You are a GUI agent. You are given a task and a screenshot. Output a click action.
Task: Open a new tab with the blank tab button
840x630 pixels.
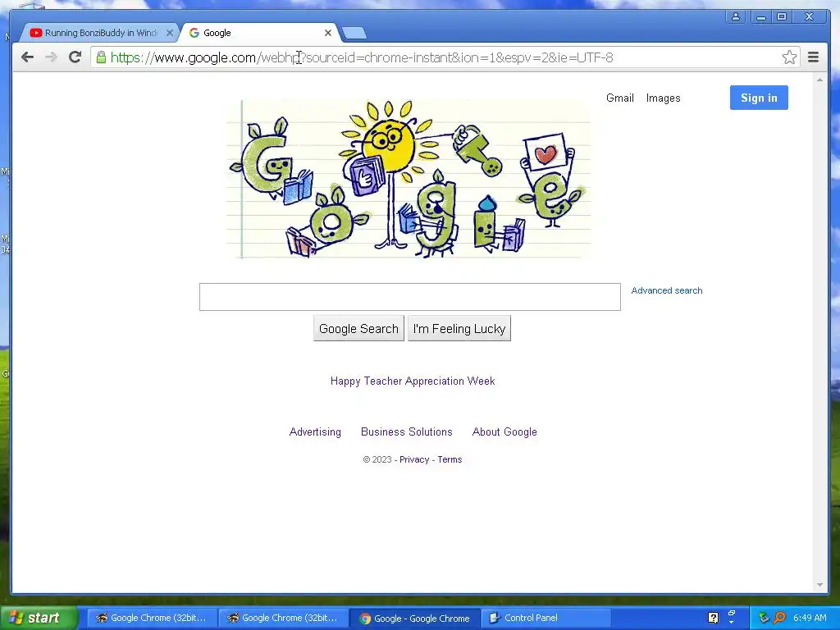354,33
